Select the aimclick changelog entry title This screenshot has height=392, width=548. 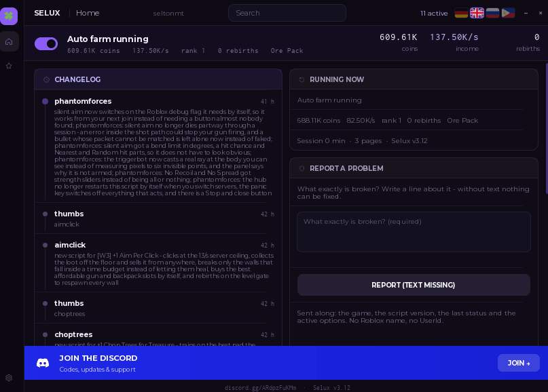click(70, 245)
